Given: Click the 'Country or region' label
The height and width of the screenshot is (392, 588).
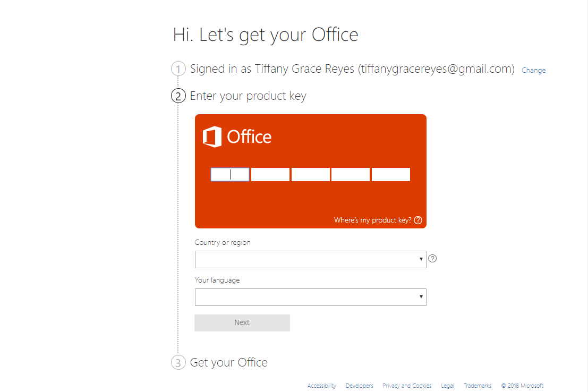Looking at the screenshot, I should pos(223,243).
